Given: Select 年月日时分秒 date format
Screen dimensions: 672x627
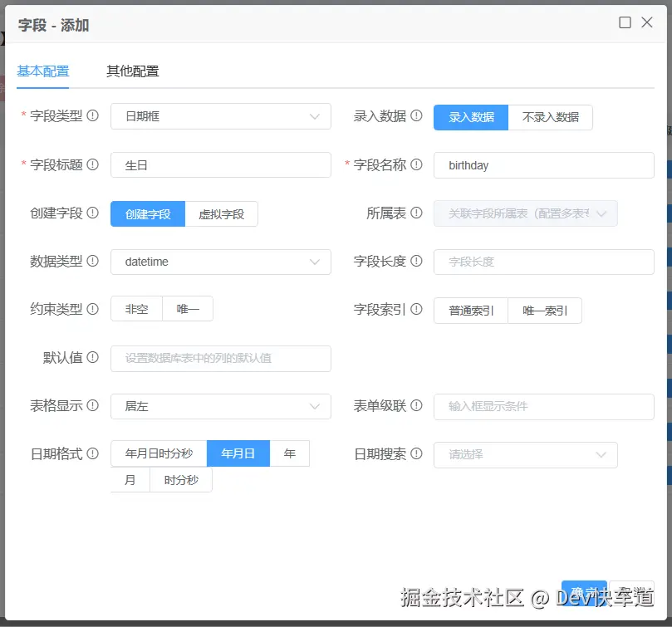Looking at the screenshot, I should 159,453.
